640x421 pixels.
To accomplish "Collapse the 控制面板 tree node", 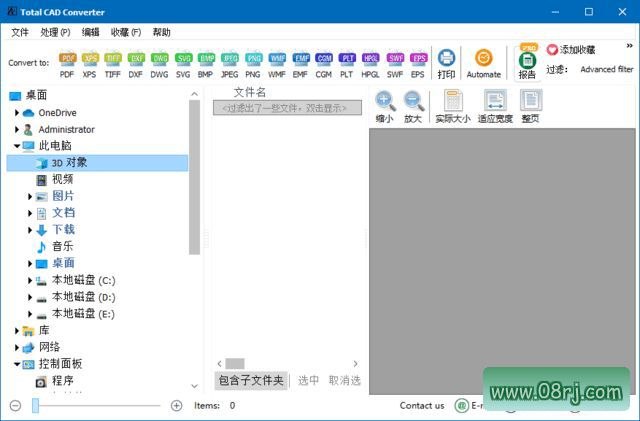I will [x=17, y=364].
